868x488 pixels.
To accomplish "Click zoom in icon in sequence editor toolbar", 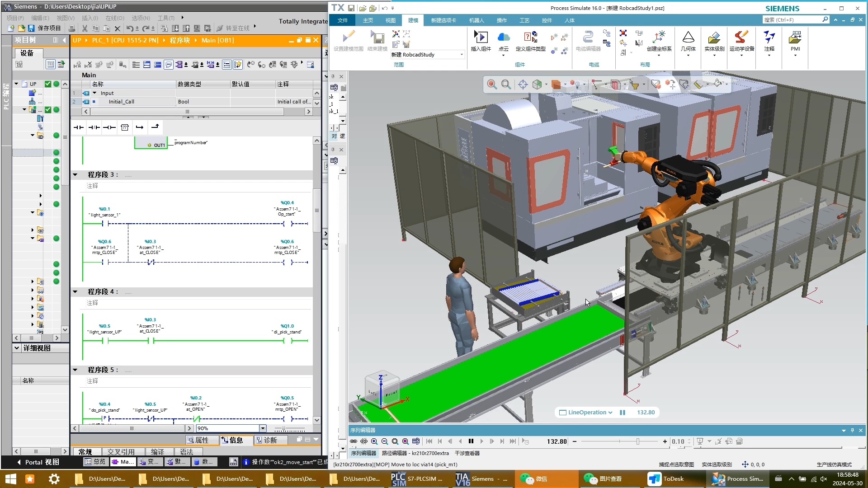I will pos(374,441).
